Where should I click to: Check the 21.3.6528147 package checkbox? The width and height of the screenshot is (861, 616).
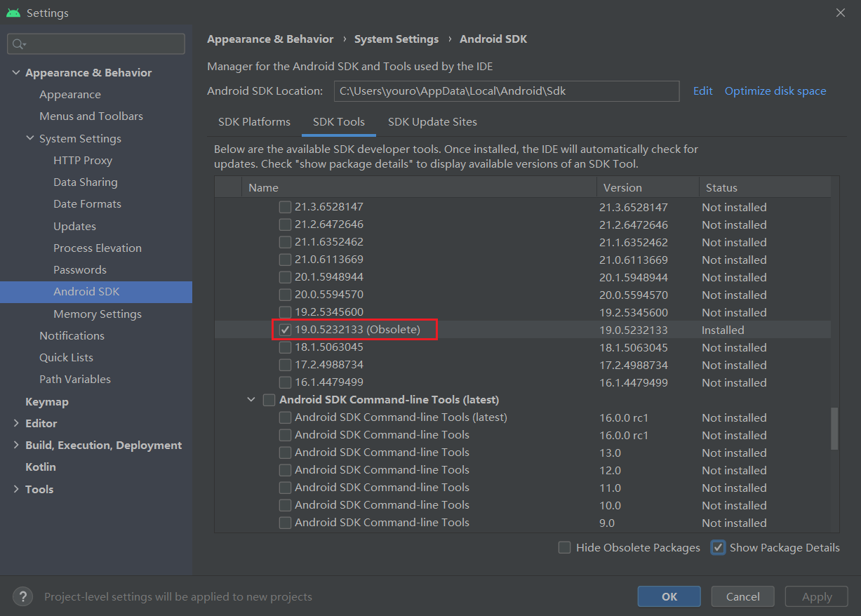coord(285,207)
